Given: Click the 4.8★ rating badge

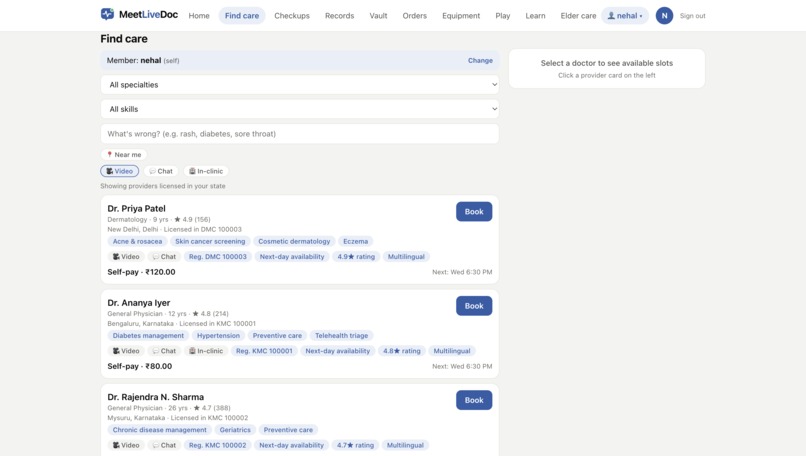Looking at the screenshot, I should (x=401, y=351).
